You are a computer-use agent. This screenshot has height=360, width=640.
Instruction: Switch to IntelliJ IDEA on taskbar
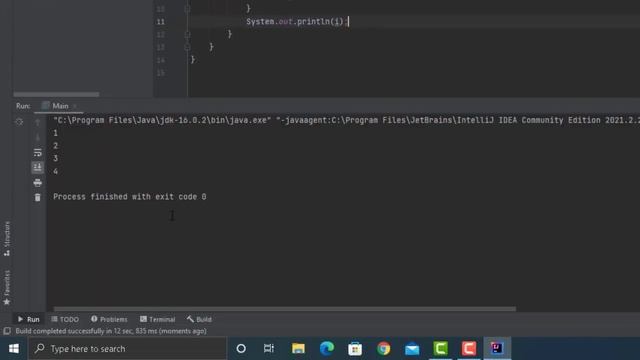(x=497, y=349)
